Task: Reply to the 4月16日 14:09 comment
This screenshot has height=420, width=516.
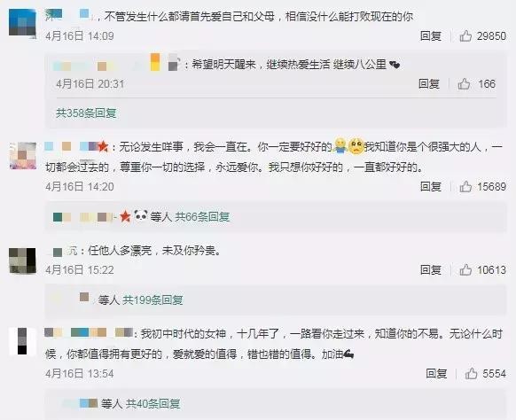Action: point(430,35)
